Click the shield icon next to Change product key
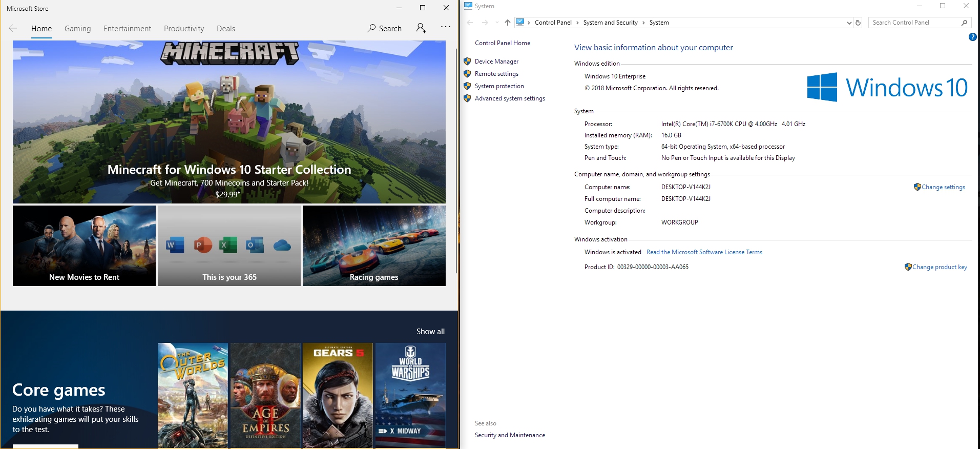 (908, 267)
